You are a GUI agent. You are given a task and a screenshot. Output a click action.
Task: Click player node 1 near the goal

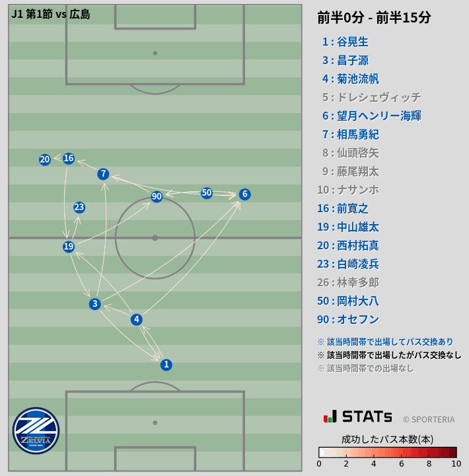(x=166, y=365)
